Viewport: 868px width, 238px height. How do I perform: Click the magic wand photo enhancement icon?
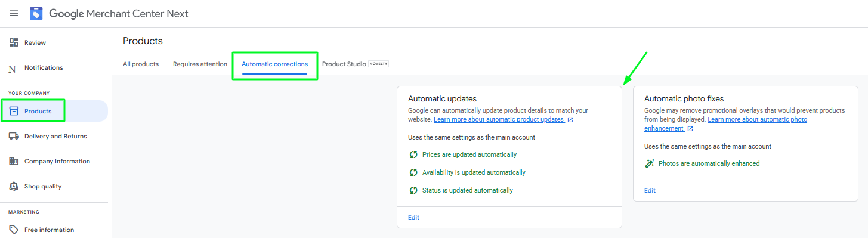pos(650,163)
